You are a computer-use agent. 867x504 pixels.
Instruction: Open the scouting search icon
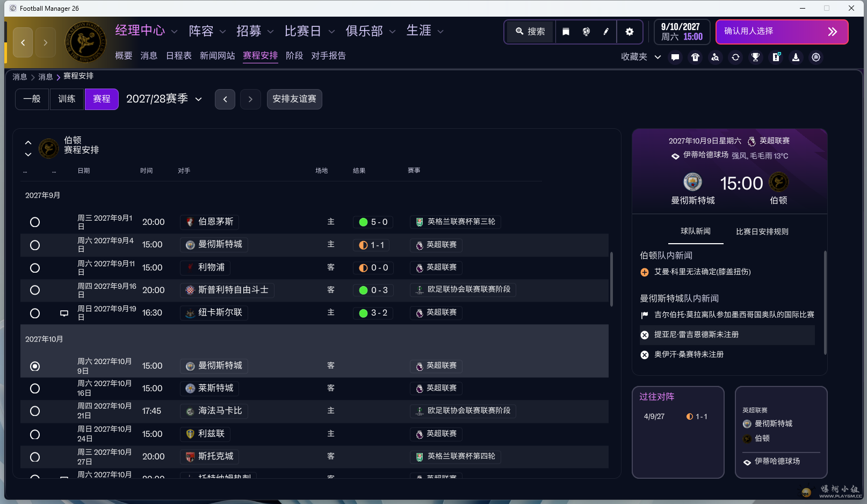point(716,57)
